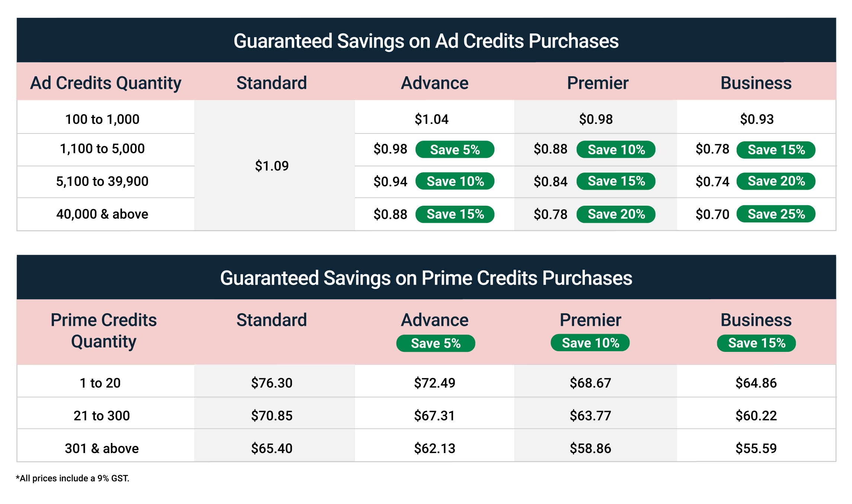Click 'Guaranteed Savings on Ad Credits Purchases' title
This screenshot has height=504, width=852.
tap(426, 41)
